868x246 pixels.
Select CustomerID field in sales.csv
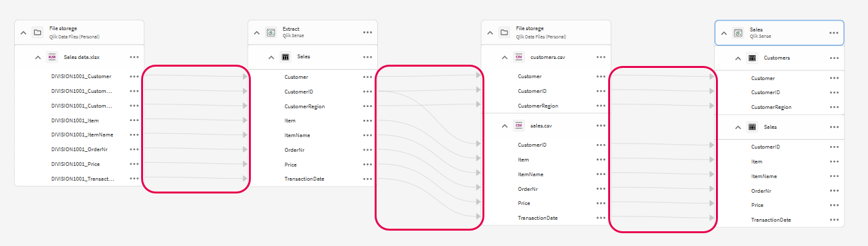click(x=532, y=145)
